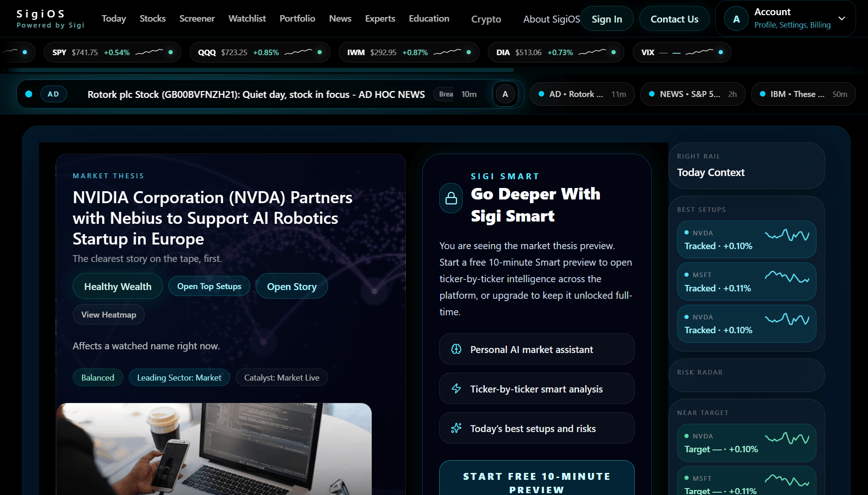The image size is (868, 495).
Task: Click the brain icon for Personal AI assistant
Action: coord(456,349)
